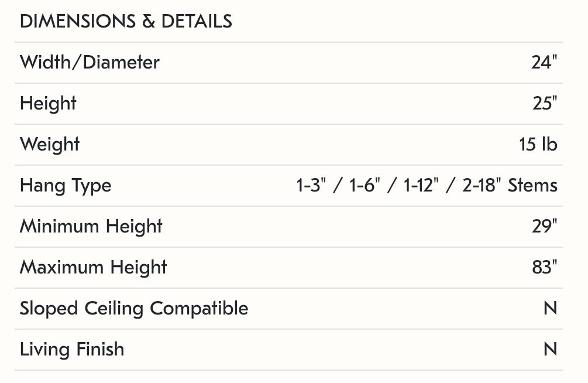Select the Maximum Height label

click(x=94, y=267)
